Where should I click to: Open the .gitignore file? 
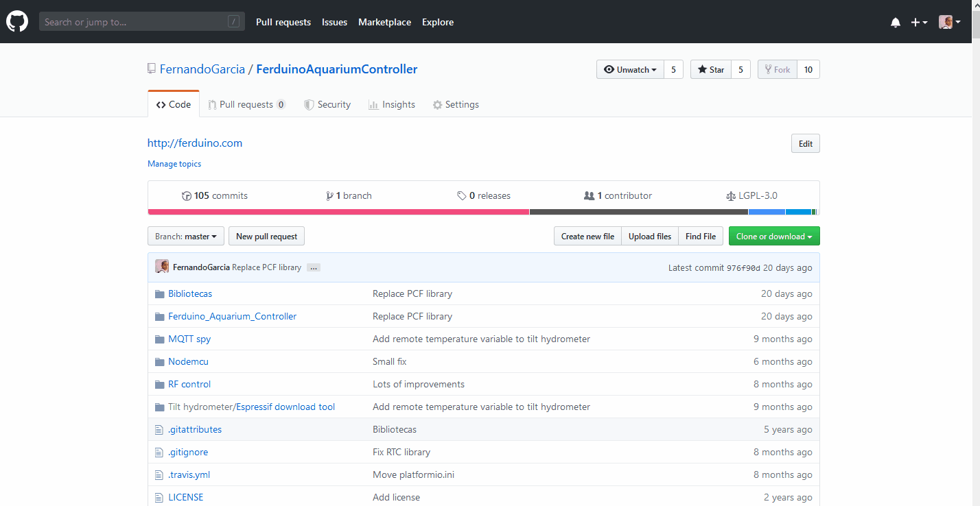[188, 452]
